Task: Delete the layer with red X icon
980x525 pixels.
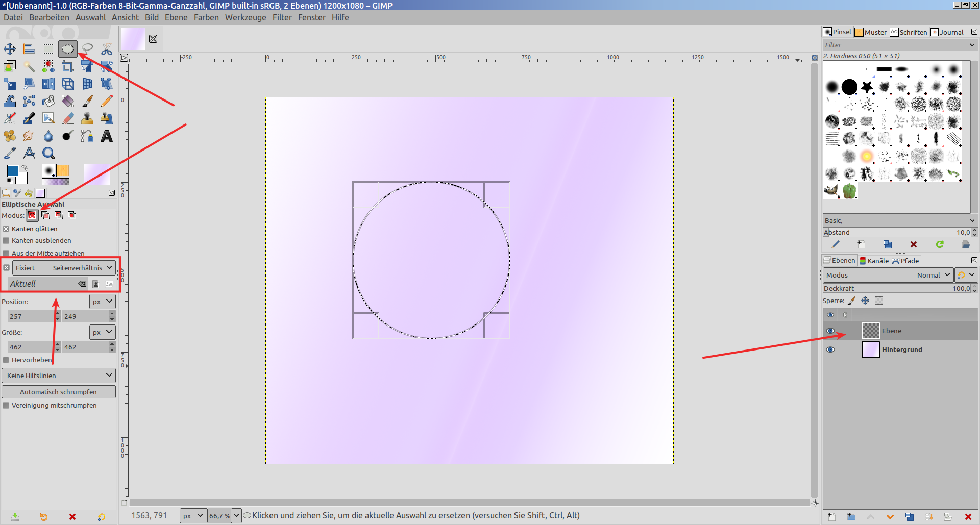Action: click(968, 517)
